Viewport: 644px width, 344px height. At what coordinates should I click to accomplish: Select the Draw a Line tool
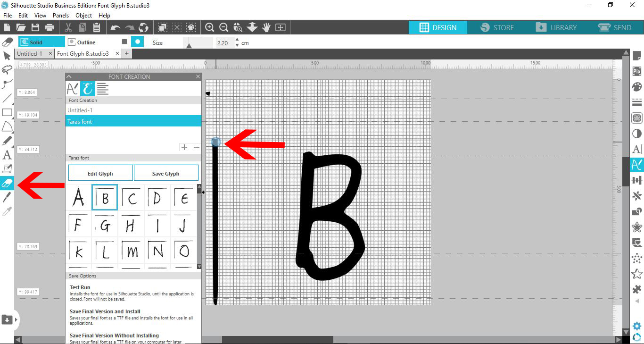point(7,99)
